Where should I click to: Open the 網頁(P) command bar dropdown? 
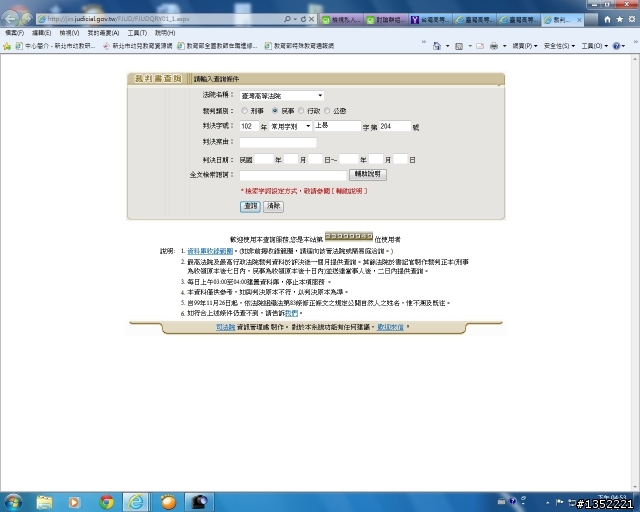tap(525, 46)
